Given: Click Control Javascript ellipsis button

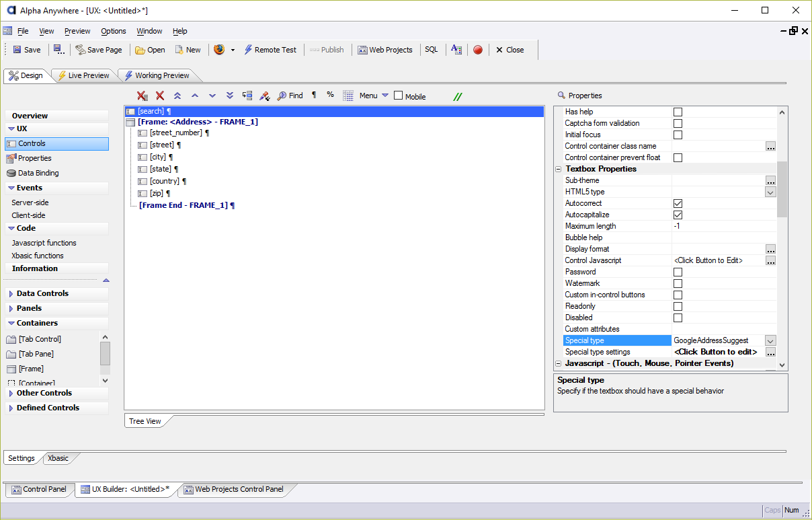Looking at the screenshot, I should [770, 261].
